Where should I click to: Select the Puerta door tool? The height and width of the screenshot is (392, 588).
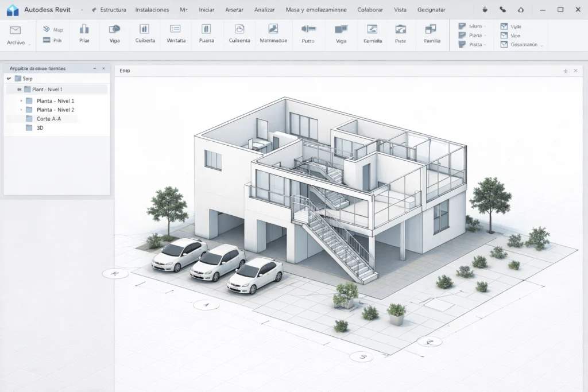point(207,34)
